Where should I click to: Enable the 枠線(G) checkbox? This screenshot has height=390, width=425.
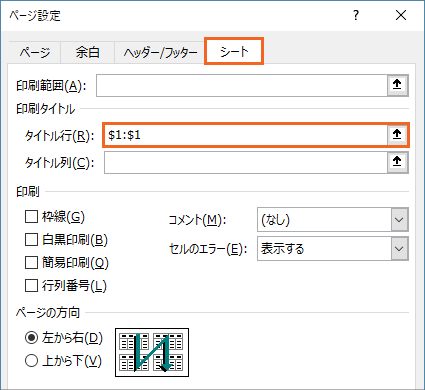coord(31,217)
